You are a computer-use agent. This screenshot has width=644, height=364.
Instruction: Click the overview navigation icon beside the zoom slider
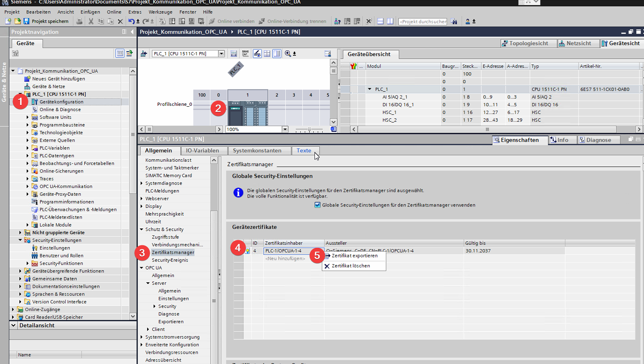point(333,129)
